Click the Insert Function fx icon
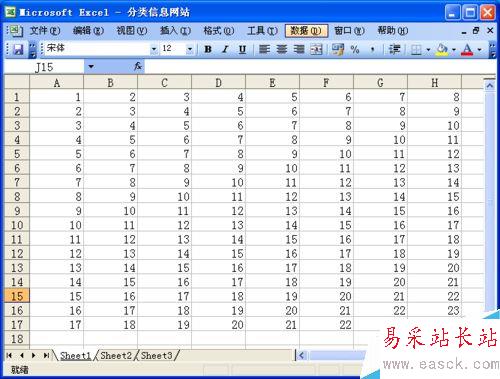500x379 pixels. point(138,66)
